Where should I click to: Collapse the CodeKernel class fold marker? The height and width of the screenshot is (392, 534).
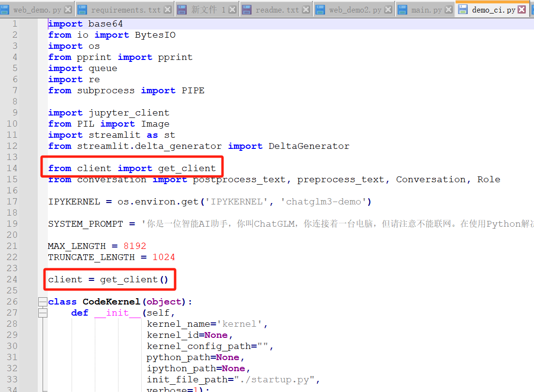click(x=43, y=302)
